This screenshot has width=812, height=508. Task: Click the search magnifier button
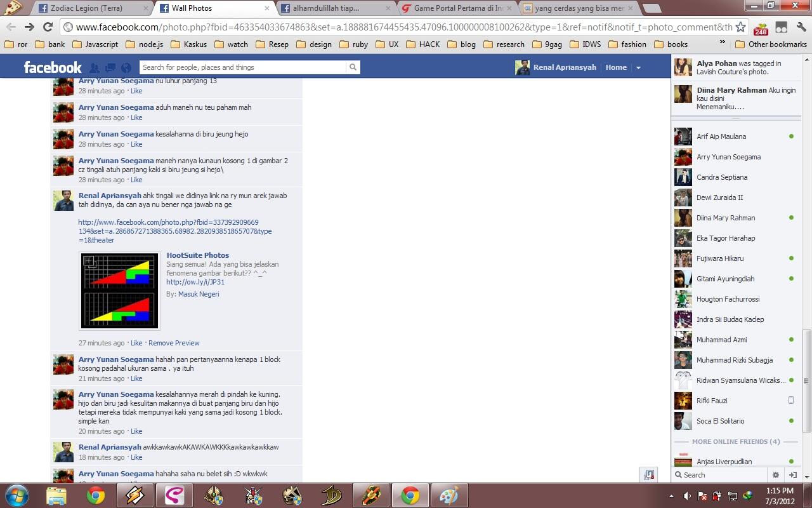point(353,67)
